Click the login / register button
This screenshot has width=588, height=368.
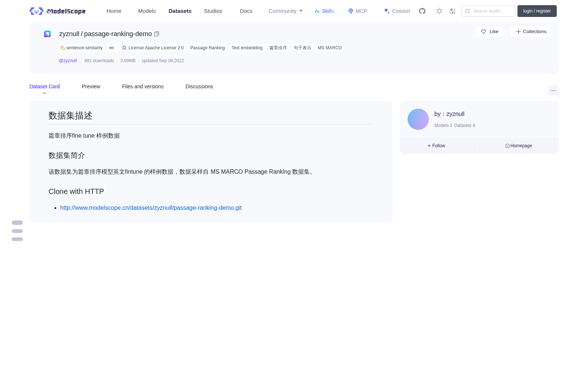pos(537,11)
